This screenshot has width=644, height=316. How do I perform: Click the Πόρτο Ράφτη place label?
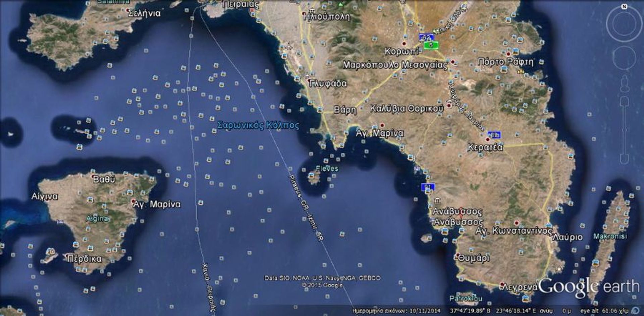tap(505, 62)
